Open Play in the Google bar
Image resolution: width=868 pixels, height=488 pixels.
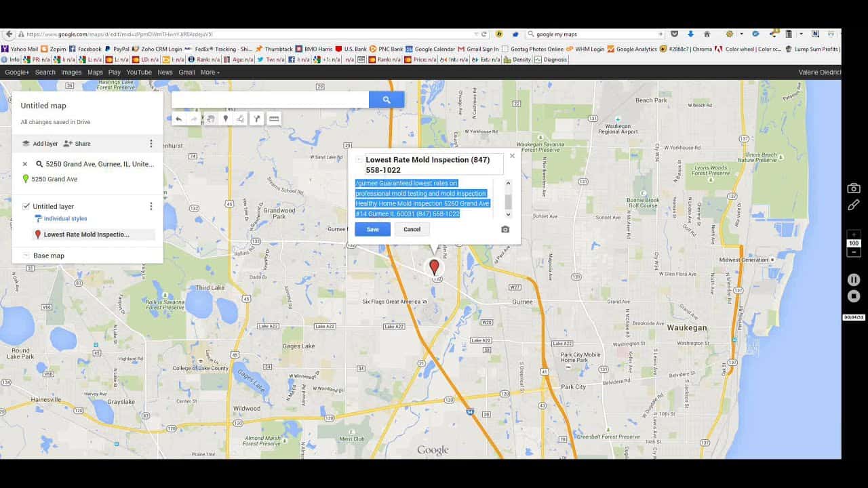pyautogui.click(x=114, y=73)
